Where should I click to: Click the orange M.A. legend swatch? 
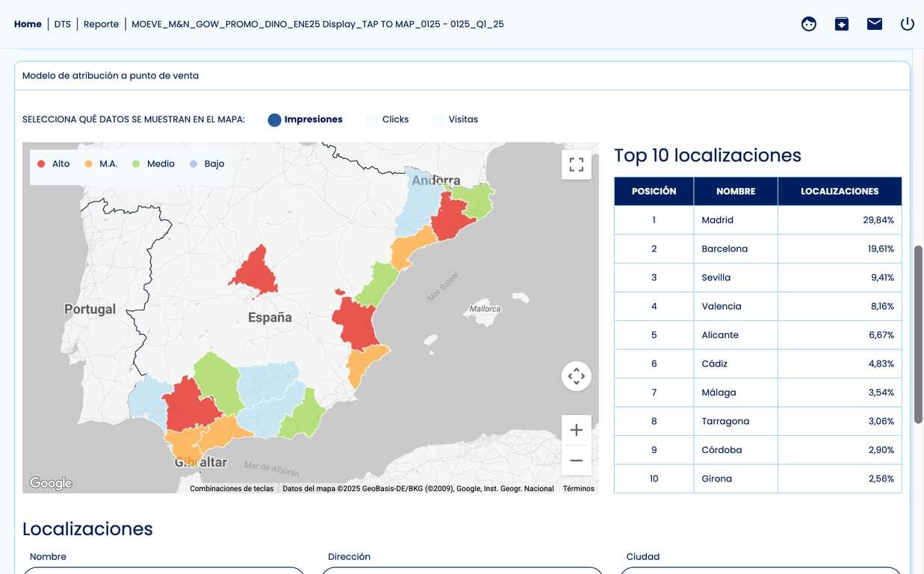88,164
